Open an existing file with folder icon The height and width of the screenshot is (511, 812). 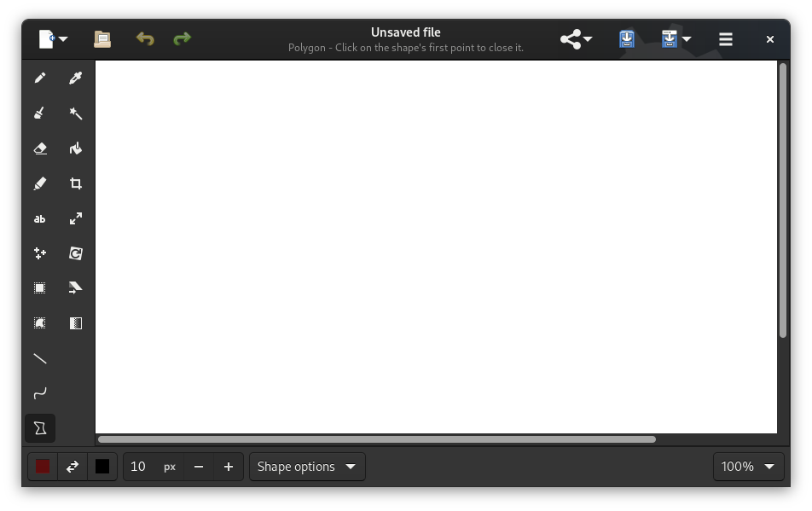[x=102, y=39]
